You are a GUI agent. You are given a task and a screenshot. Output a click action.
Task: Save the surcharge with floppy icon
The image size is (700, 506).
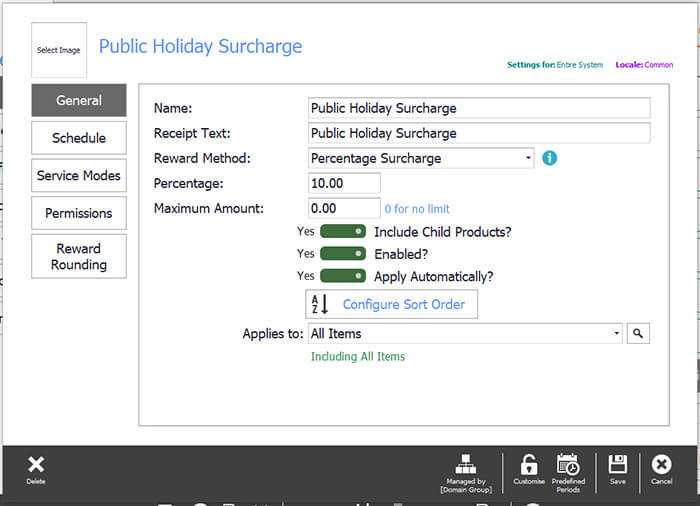(x=617, y=466)
